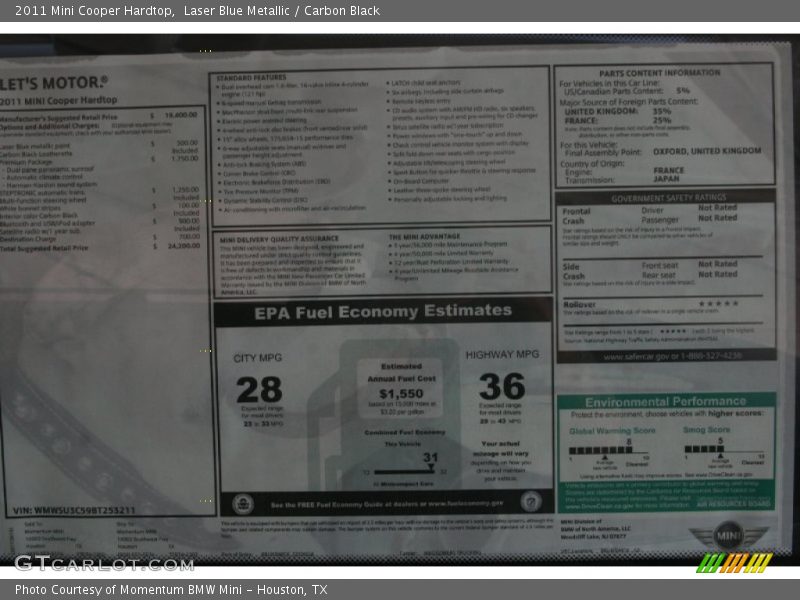
Task: Open the GTCARLOT.COM watermark link
Action: [x=104, y=564]
